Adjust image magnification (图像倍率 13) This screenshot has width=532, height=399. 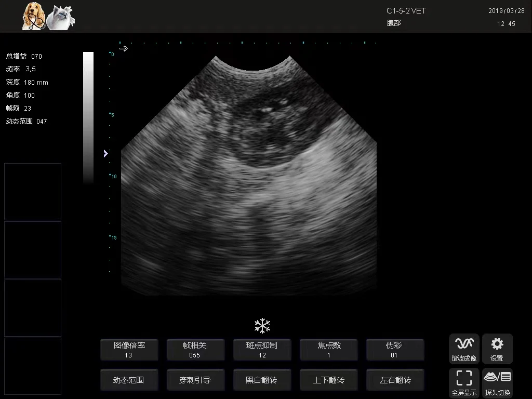tap(129, 350)
